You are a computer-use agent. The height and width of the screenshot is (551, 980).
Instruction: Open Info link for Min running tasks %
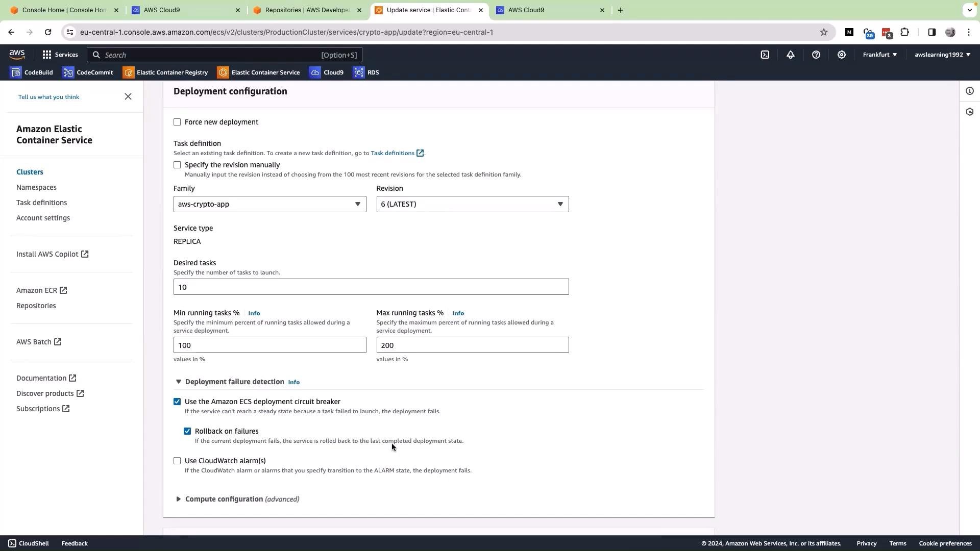[254, 313]
